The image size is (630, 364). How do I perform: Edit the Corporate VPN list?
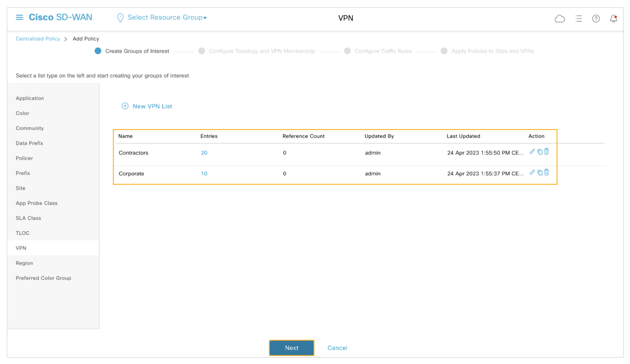tap(532, 173)
